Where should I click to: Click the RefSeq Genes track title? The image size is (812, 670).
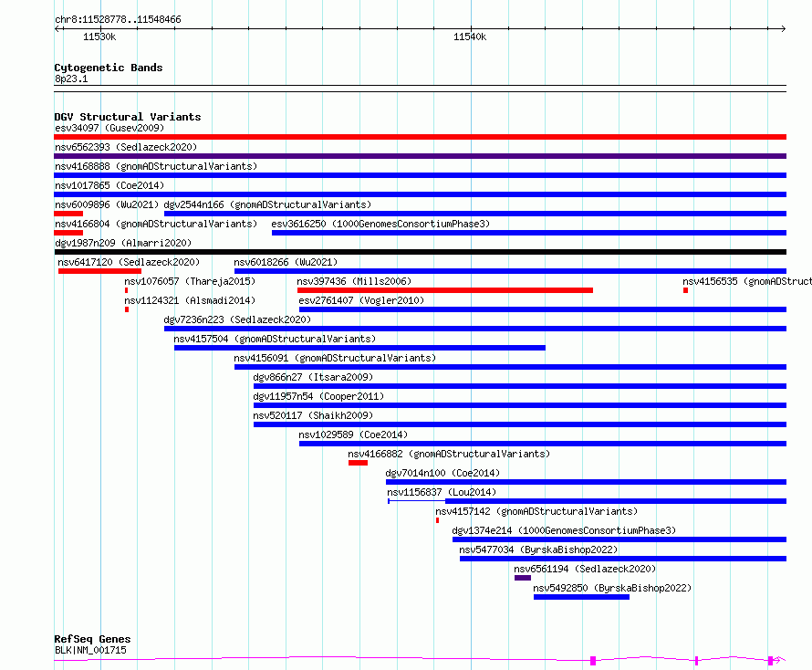point(92,640)
